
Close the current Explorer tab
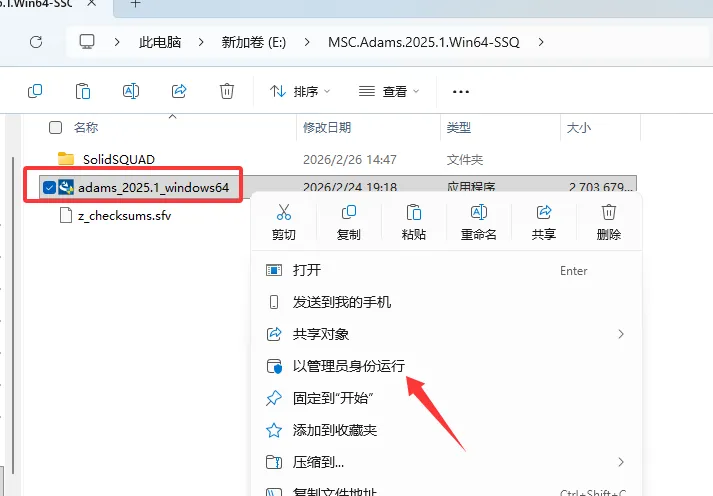click(91, 3)
